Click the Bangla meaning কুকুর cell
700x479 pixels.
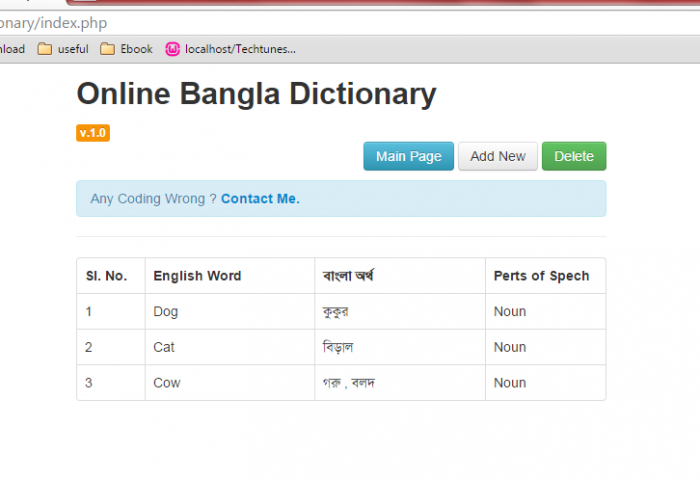(x=335, y=312)
